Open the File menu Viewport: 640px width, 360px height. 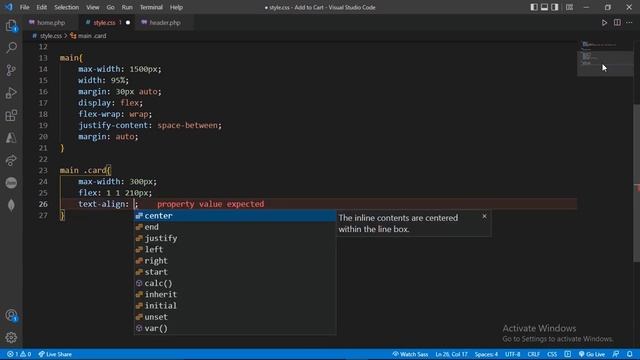[24, 7]
